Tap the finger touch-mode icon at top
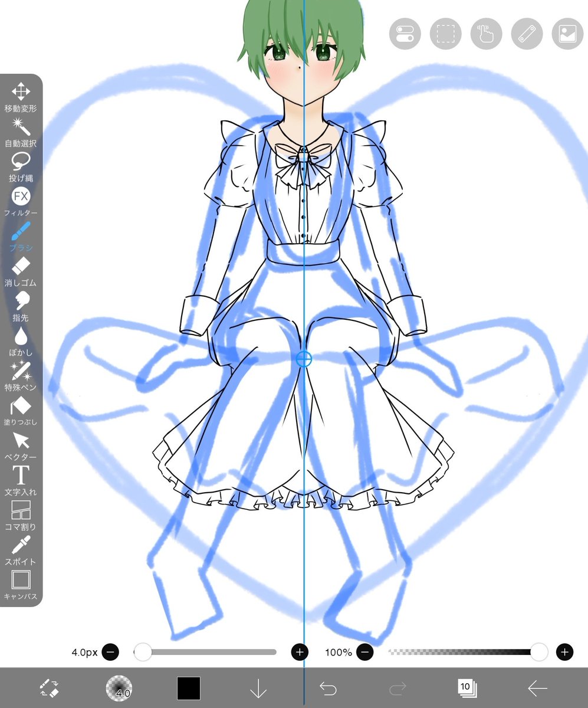 (486, 34)
